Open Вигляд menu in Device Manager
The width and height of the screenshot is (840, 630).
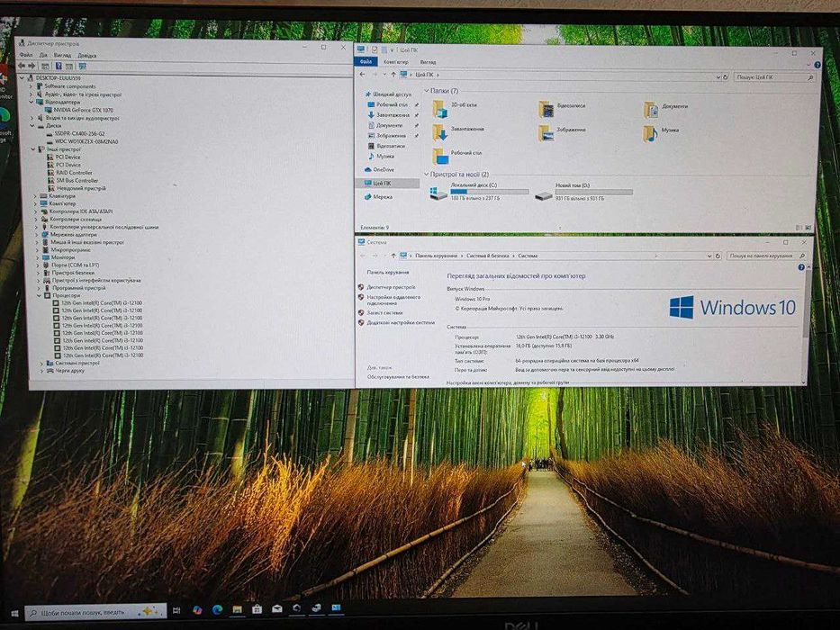(x=63, y=55)
